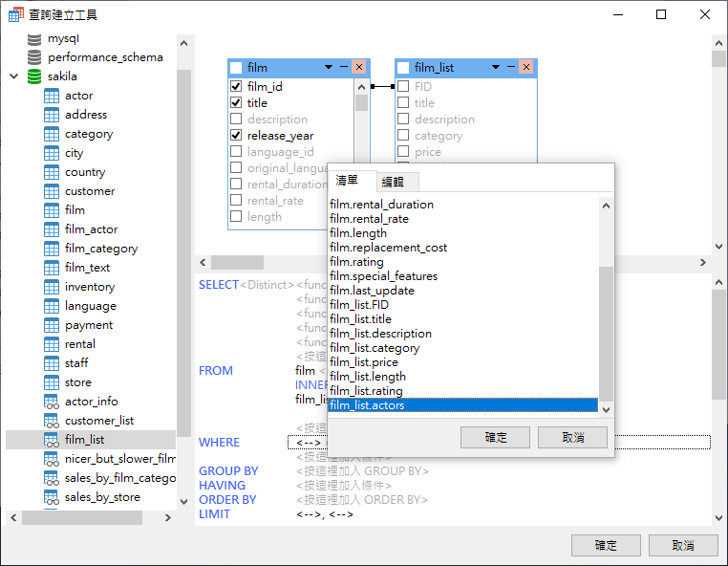The width and height of the screenshot is (728, 566).
Task: Click the payment table icon
Action: 52,325
